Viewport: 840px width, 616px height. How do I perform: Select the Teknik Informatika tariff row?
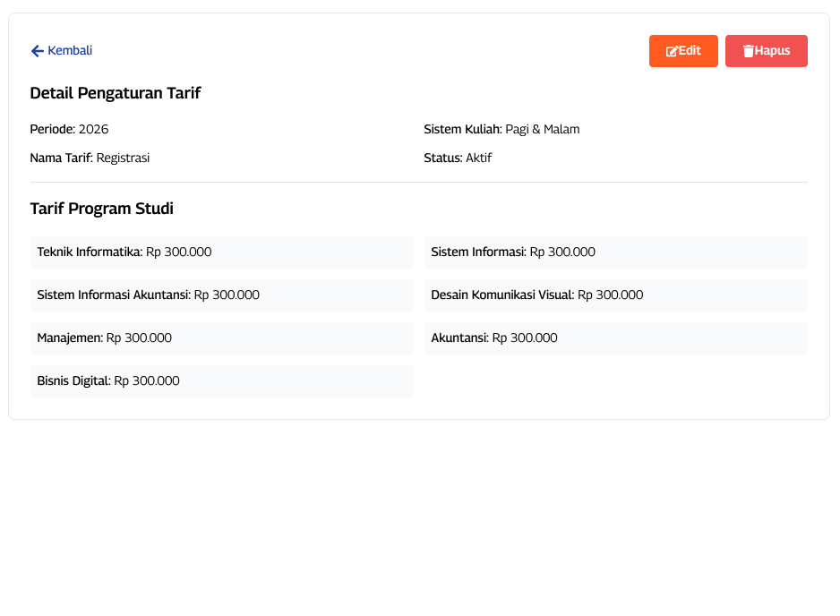coord(221,252)
